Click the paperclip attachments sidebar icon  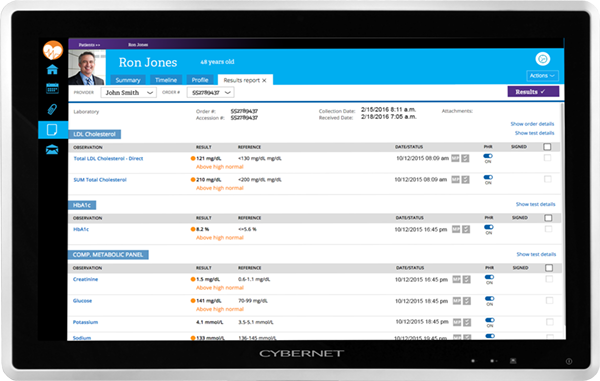click(x=52, y=109)
